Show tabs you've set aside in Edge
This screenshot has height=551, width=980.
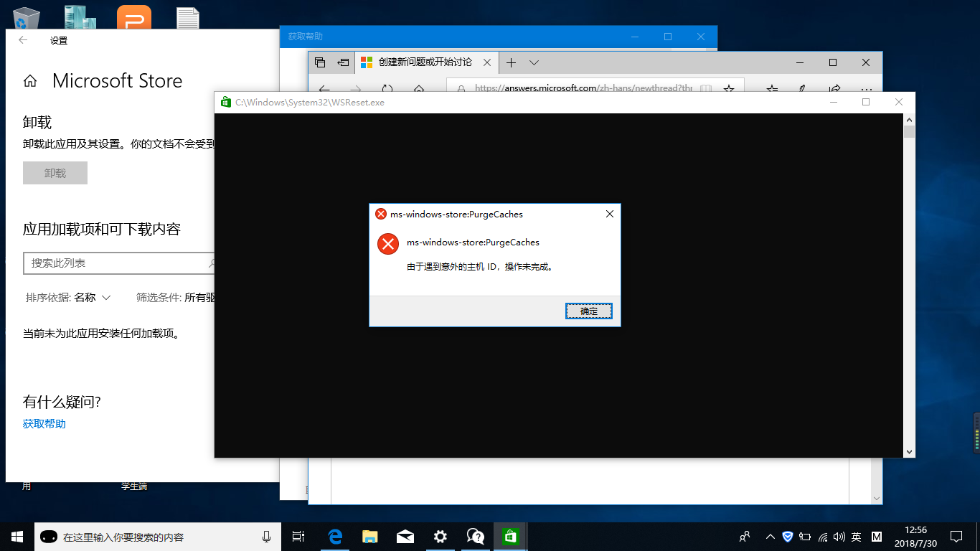point(320,62)
